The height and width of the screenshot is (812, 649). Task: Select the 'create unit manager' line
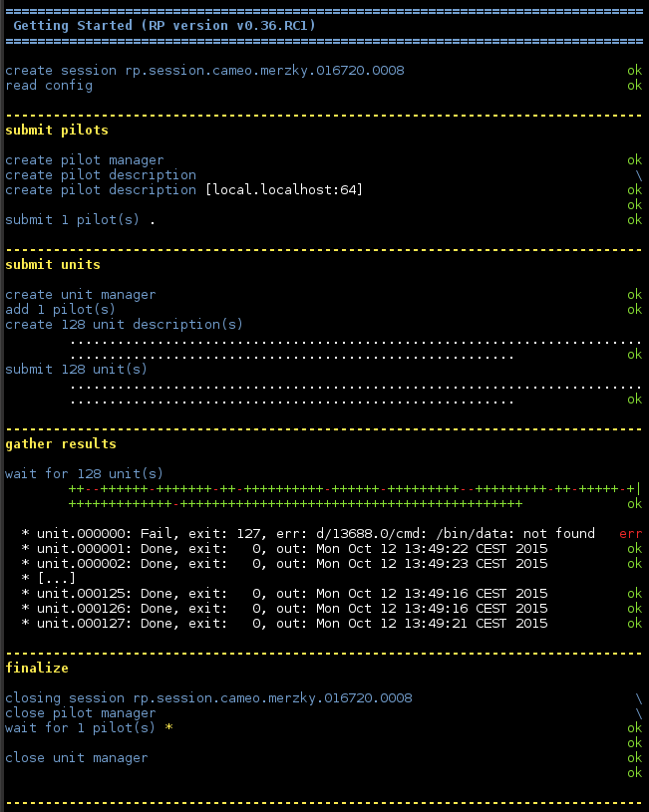(81, 295)
